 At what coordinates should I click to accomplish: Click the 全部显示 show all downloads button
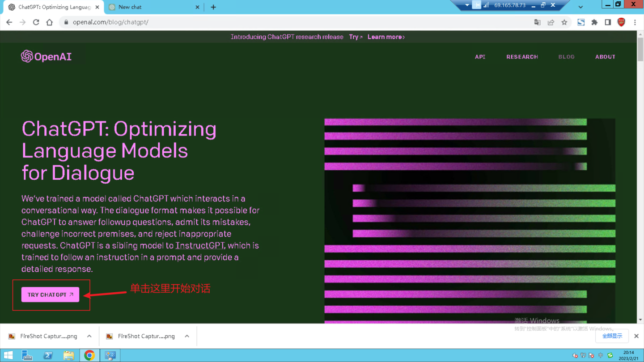coord(612,336)
